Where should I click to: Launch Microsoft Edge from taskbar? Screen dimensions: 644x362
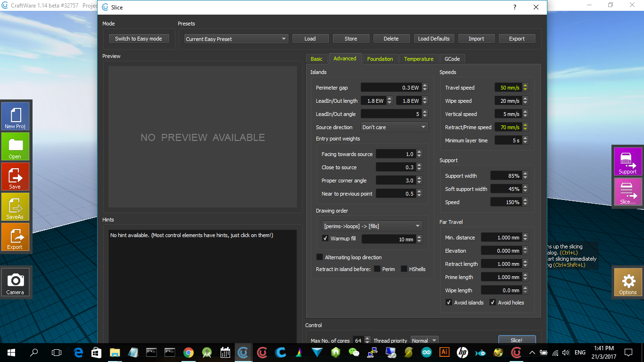click(x=79, y=352)
